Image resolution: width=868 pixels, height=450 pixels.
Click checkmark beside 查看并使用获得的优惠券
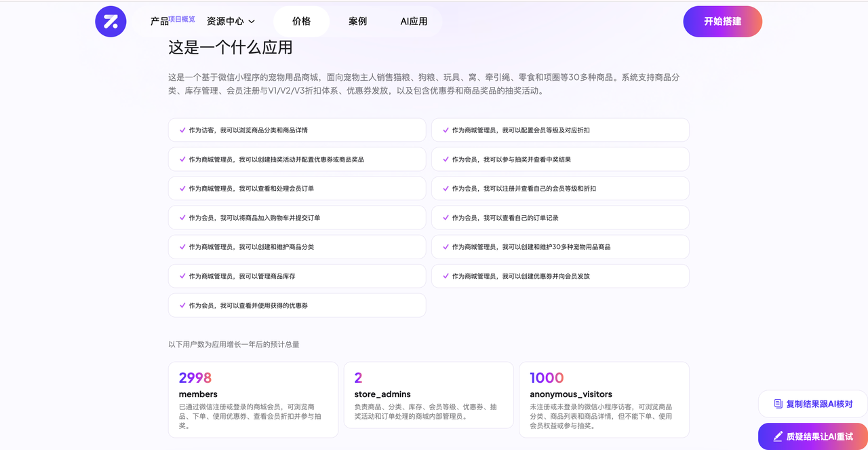click(182, 305)
